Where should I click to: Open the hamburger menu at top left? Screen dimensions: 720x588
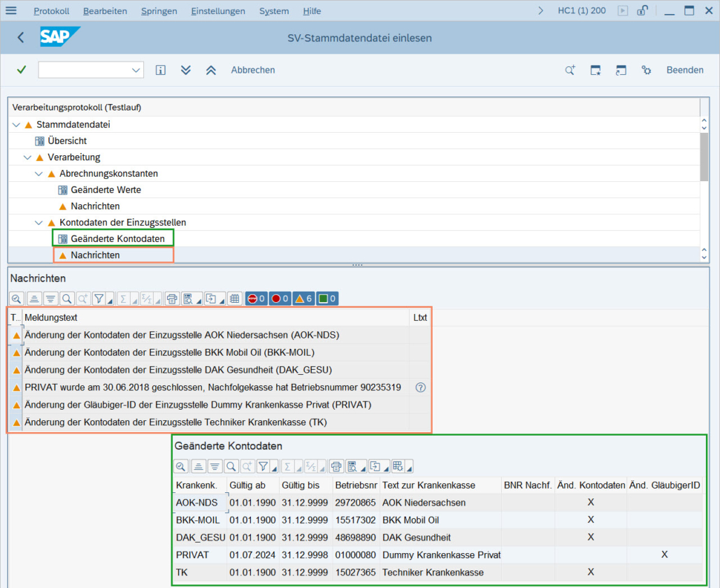tap(11, 10)
